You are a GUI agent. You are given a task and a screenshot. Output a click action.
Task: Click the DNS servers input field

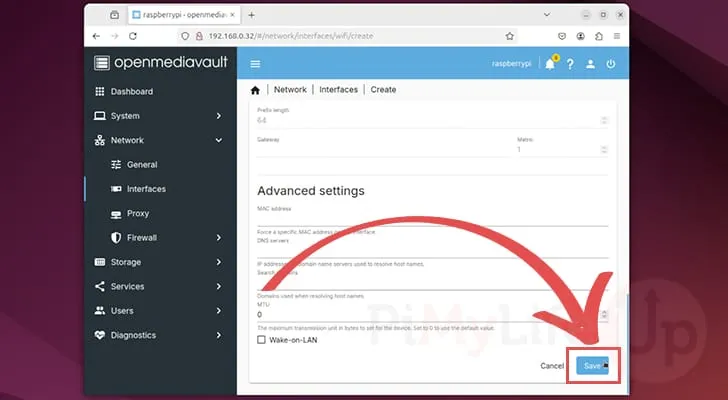432,251
